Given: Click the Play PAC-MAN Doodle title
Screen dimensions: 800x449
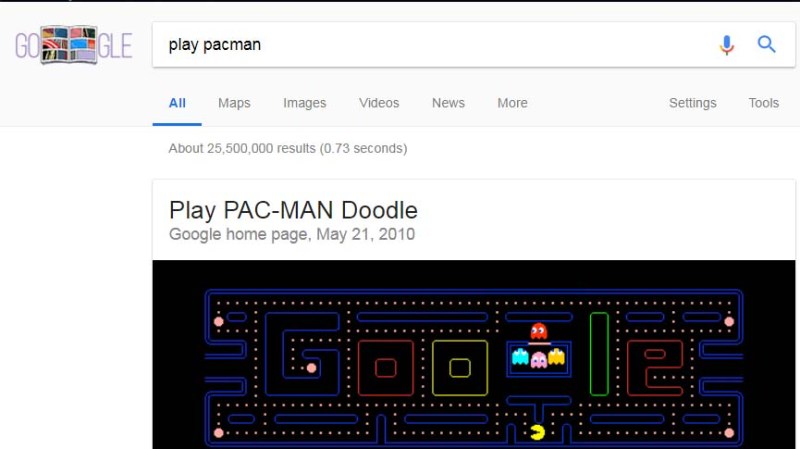Looking at the screenshot, I should pyautogui.click(x=293, y=210).
